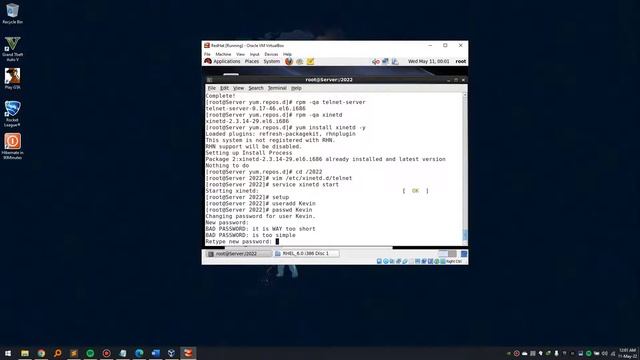Open the red record app in taskbar
This screenshot has height=360, width=640.
coord(107,353)
